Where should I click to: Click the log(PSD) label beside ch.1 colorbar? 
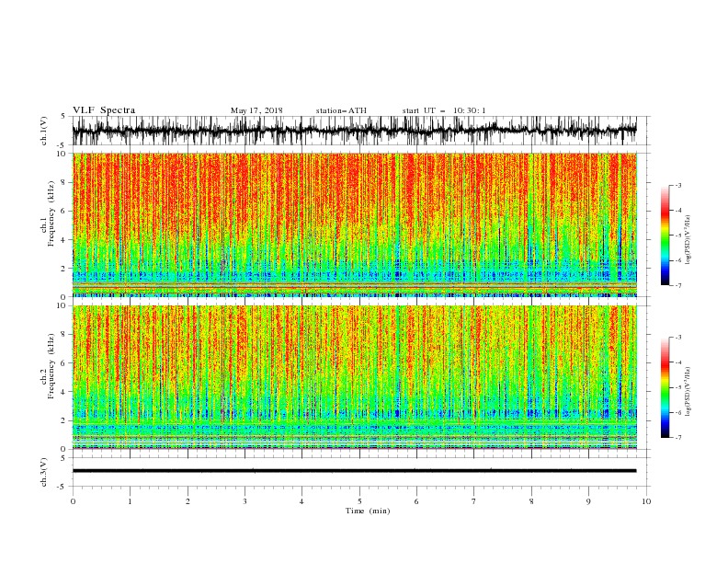(688, 240)
